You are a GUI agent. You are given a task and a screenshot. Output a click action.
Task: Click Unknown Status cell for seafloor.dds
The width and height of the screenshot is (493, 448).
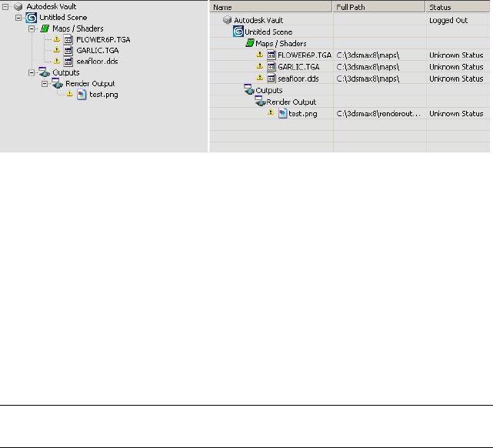458,79
